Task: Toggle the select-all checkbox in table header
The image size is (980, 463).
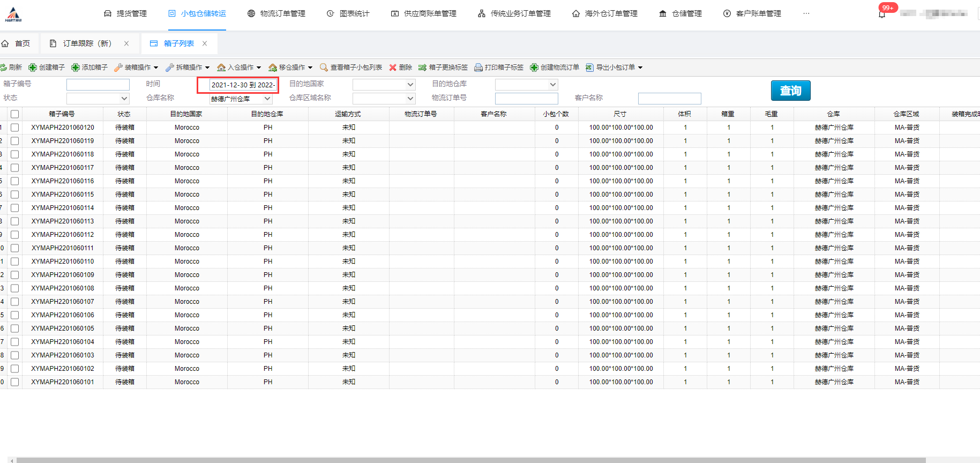Action: [x=14, y=114]
